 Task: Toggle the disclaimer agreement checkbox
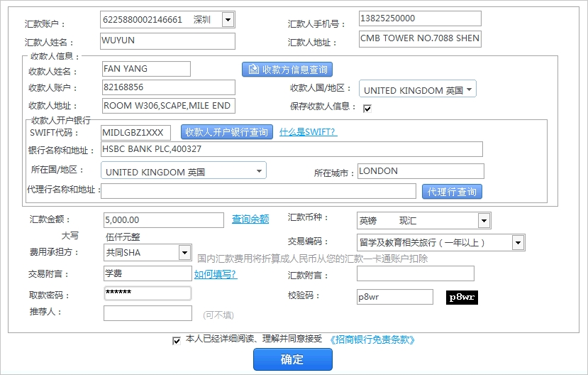click(177, 340)
